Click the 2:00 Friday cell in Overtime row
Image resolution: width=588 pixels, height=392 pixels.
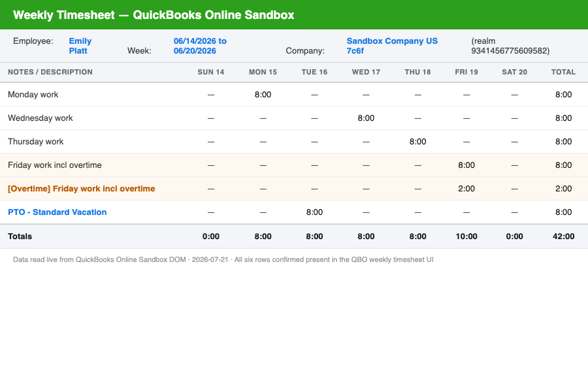tap(466, 188)
